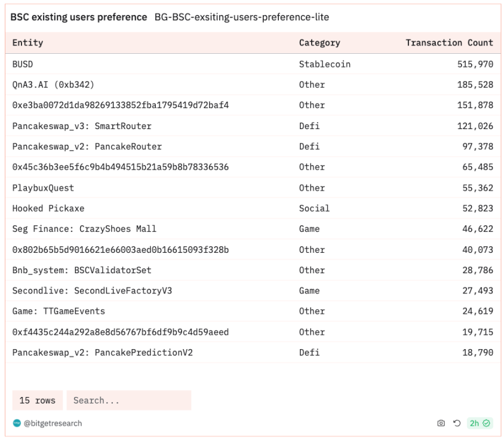Click the Search input field
Screen dimensions: 504x440
129,401
